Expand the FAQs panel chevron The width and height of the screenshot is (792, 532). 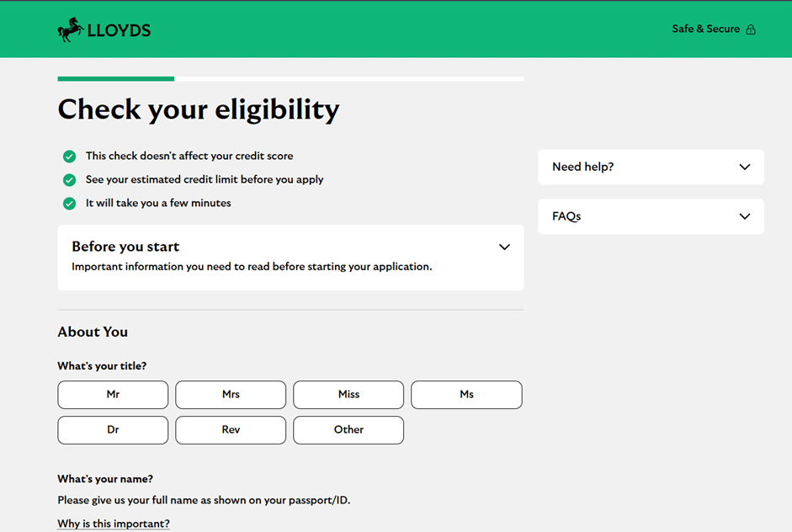click(x=744, y=216)
